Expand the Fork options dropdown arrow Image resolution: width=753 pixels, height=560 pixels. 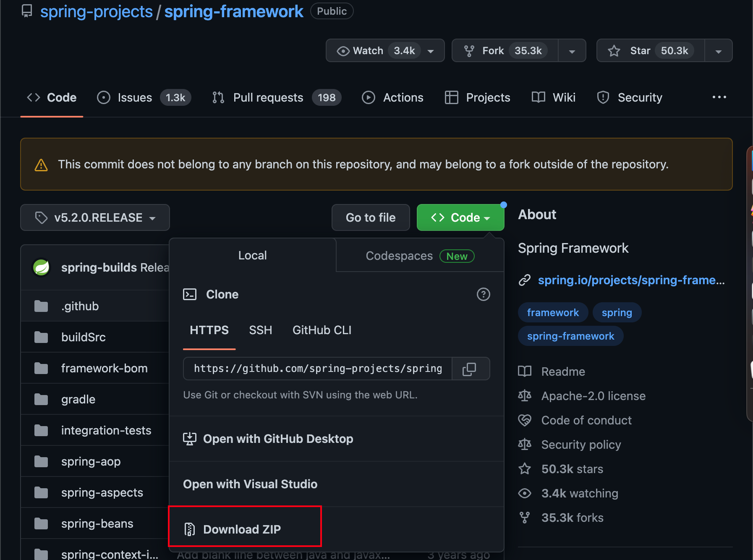click(572, 51)
